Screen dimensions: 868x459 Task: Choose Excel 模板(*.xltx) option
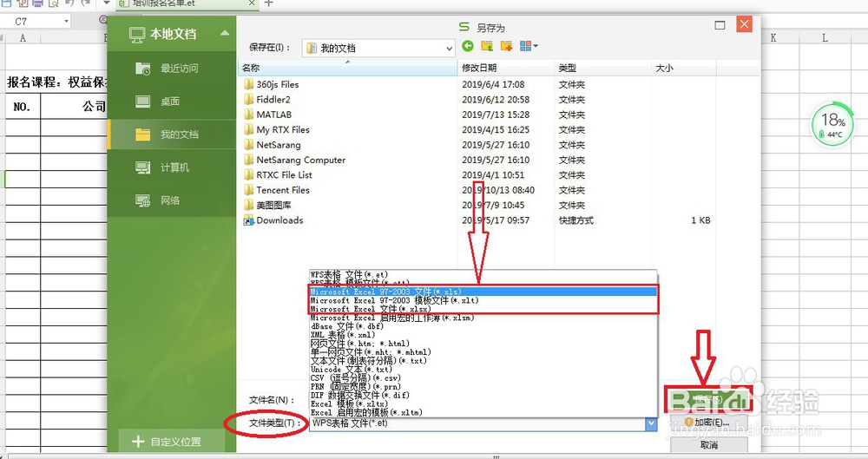(483, 404)
